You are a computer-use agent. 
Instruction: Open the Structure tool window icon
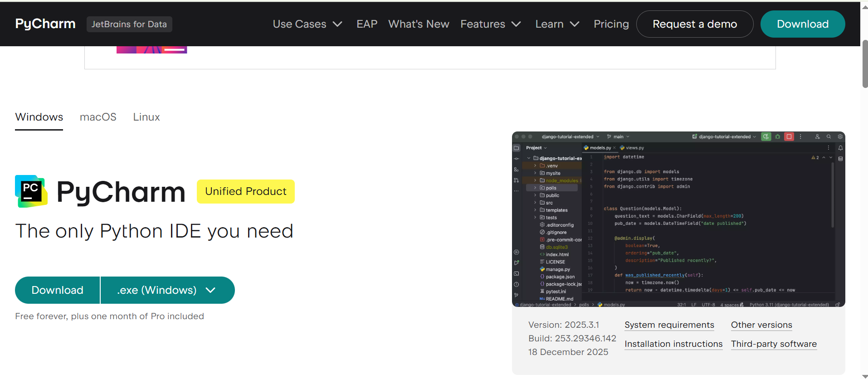[x=517, y=170]
